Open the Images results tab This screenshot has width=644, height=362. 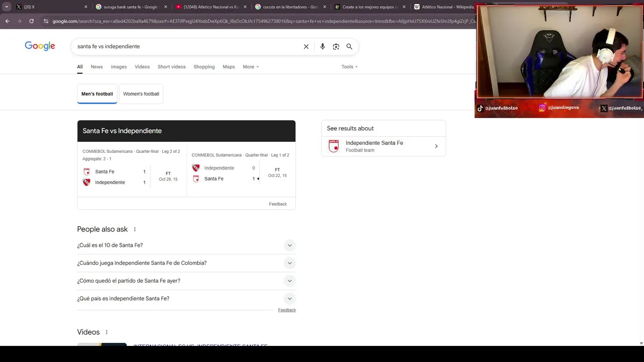click(119, 66)
